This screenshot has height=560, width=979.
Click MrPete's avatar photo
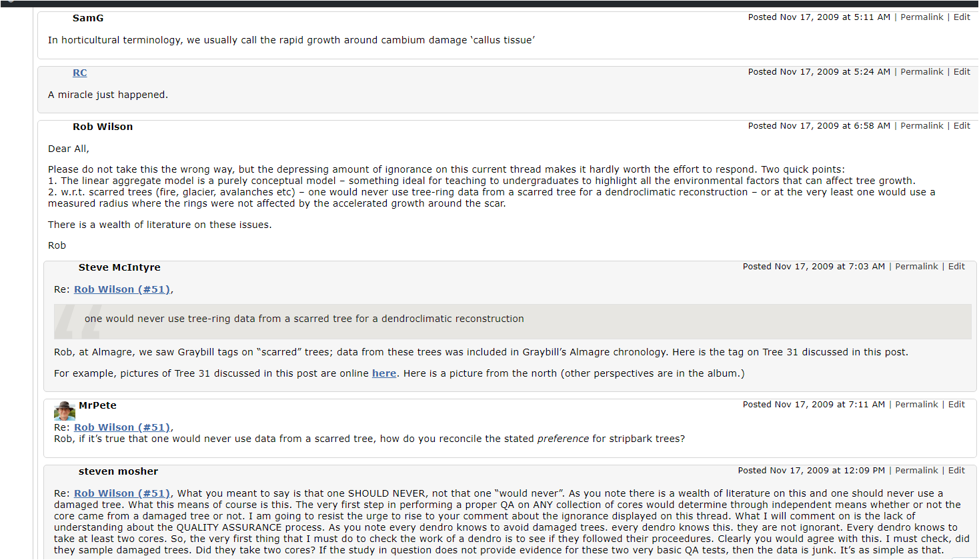point(65,411)
